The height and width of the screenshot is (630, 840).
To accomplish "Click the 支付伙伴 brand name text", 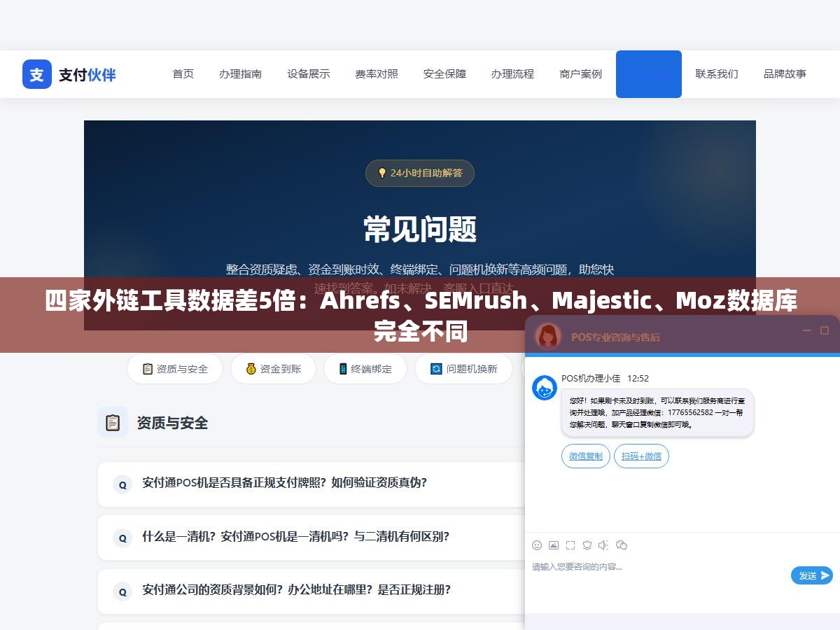I will [x=87, y=75].
